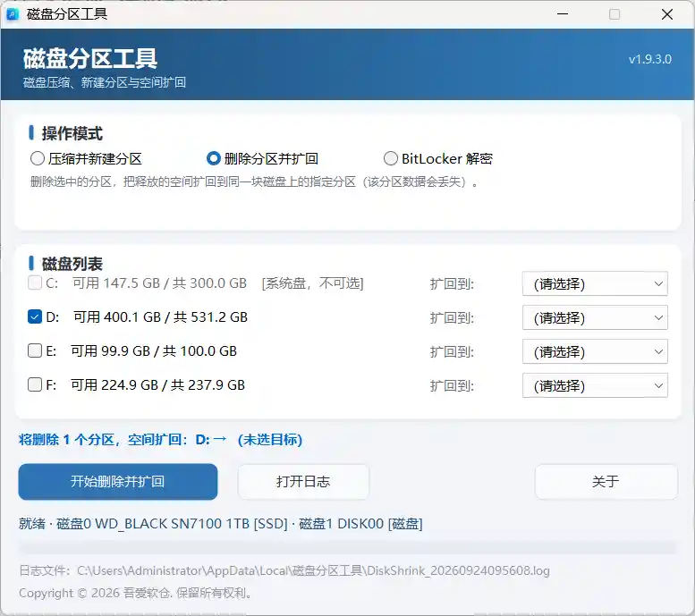The height and width of the screenshot is (616, 695).
Task: Click the progress bar below status line
Action: (x=347, y=548)
